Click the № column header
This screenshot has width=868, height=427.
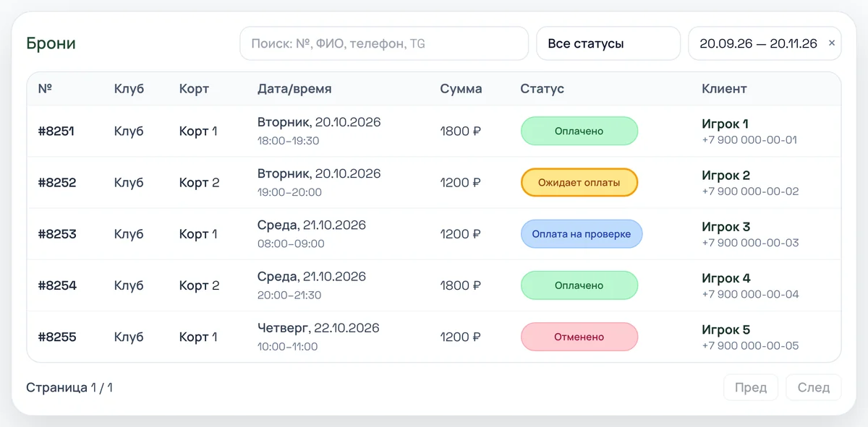(x=45, y=89)
